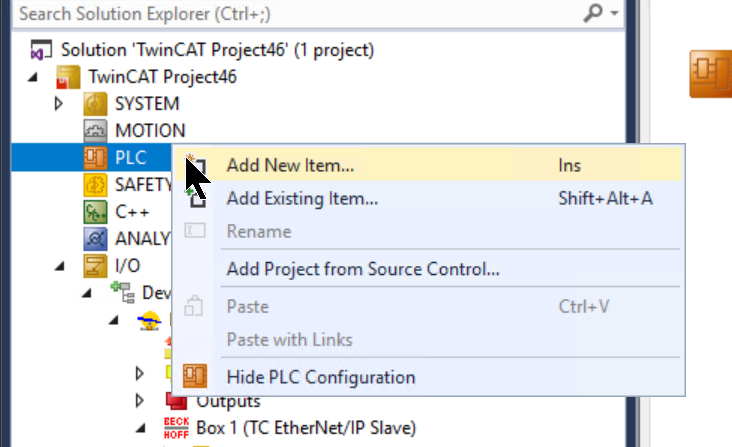Viewport: 732px width, 447px height.
Task: Click the ANALYTICS node icon
Action: [x=95, y=239]
